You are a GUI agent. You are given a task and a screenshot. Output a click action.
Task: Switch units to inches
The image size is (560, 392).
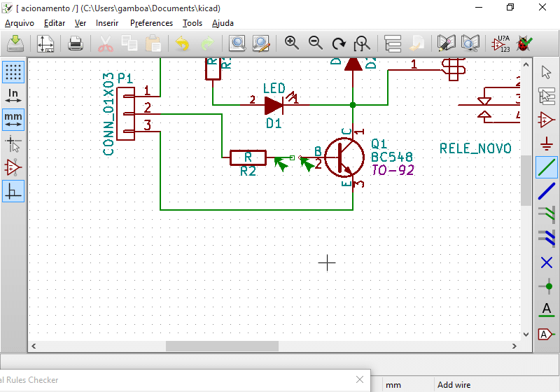click(x=13, y=96)
